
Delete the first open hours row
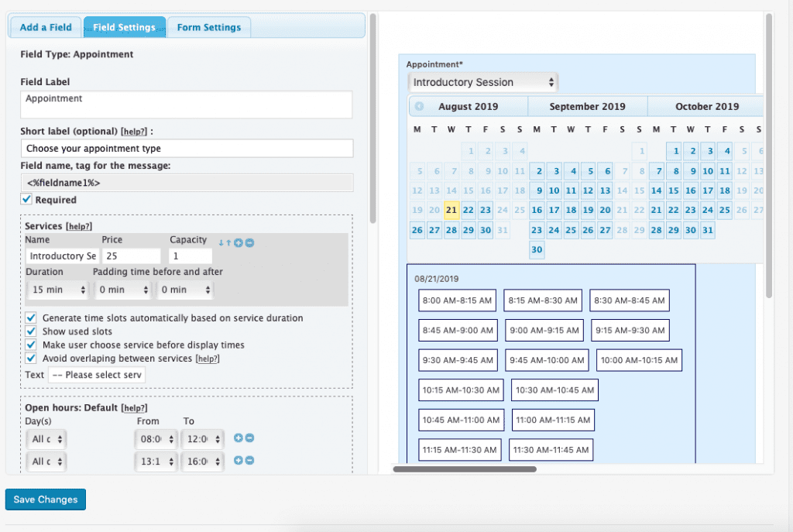pyautogui.click(x=249, y=438)
